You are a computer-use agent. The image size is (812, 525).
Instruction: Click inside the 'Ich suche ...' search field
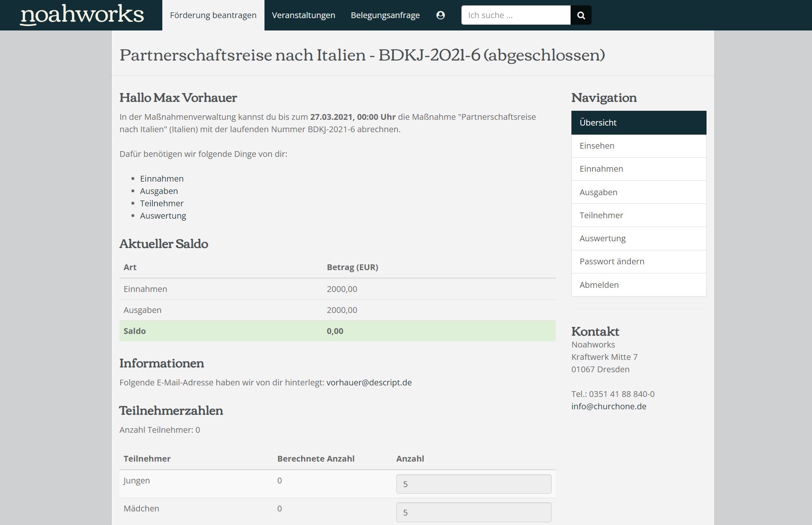point(515,15)
